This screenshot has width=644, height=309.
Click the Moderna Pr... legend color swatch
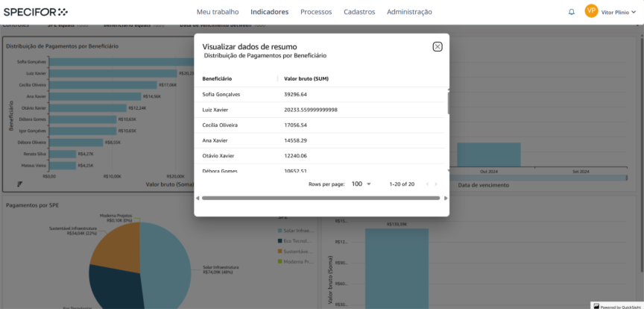click(280, 261)
